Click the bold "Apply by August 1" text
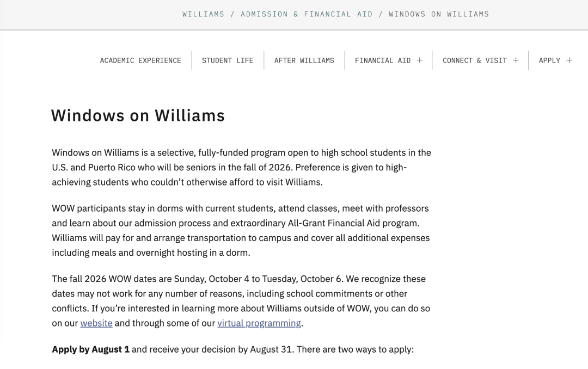588x369 pixels. click(90, 349)
